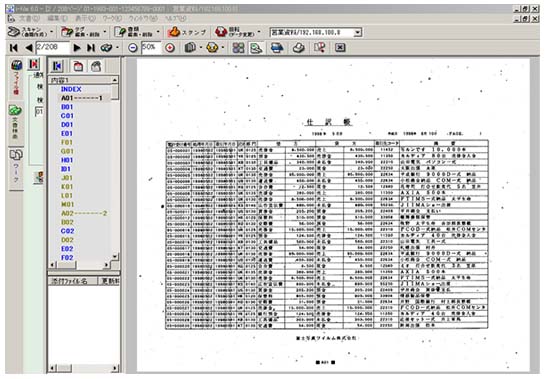The image size is (546, 379).
Task: Open the server address combo box
Action: [316, 32]
